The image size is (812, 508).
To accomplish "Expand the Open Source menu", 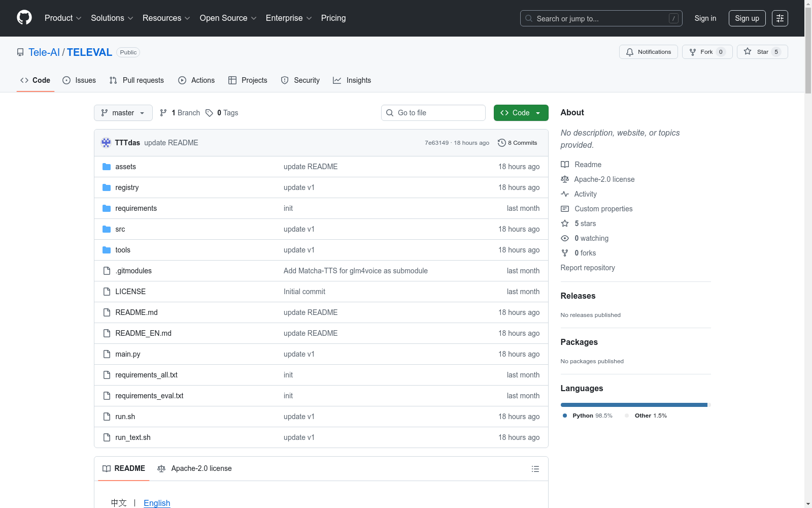I will 228,18.
